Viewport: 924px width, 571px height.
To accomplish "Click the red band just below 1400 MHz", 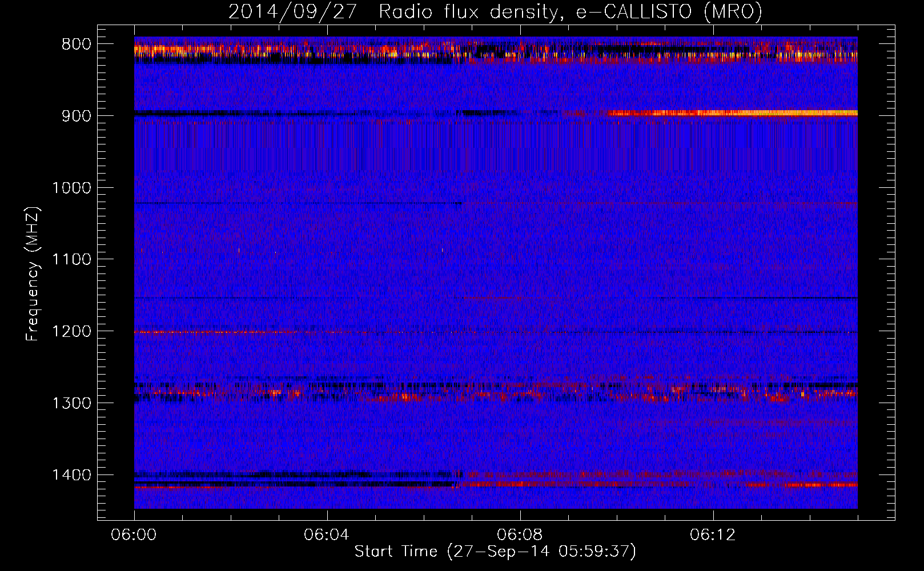I will tap(660, 484).
